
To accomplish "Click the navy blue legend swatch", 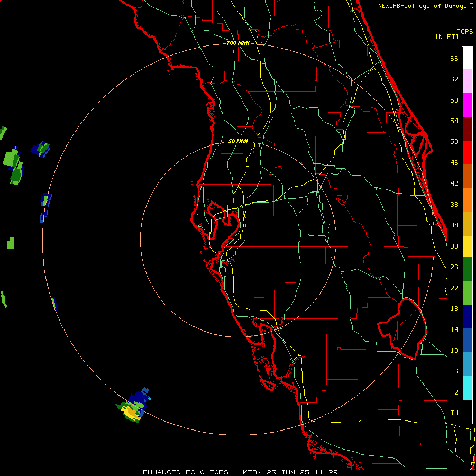I will coord(467,317).
